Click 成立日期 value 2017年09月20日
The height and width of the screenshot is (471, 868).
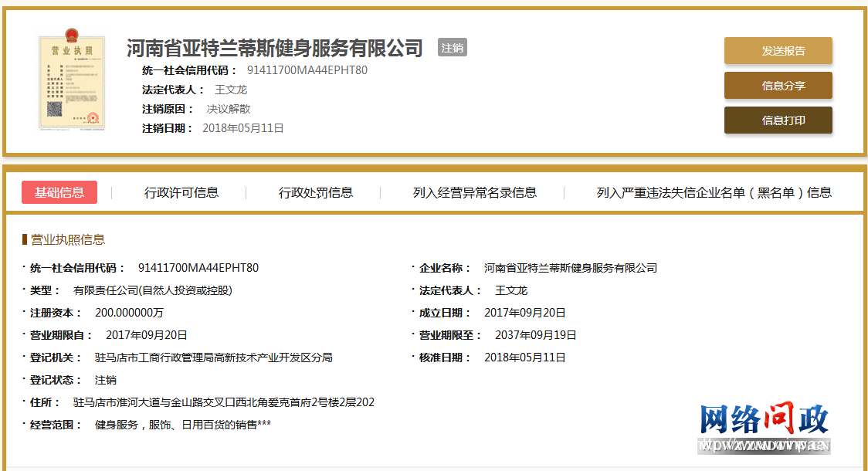click(525, 313)
